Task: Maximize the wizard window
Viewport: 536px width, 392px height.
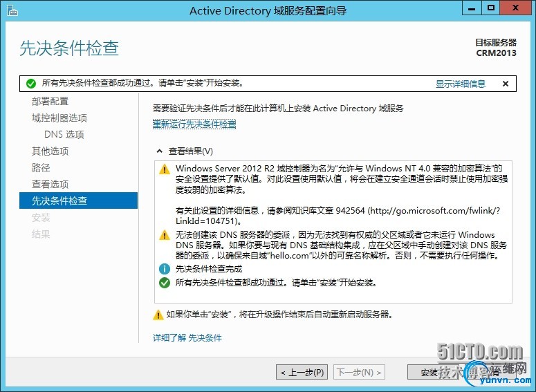Action: click(x=491, y=8)
